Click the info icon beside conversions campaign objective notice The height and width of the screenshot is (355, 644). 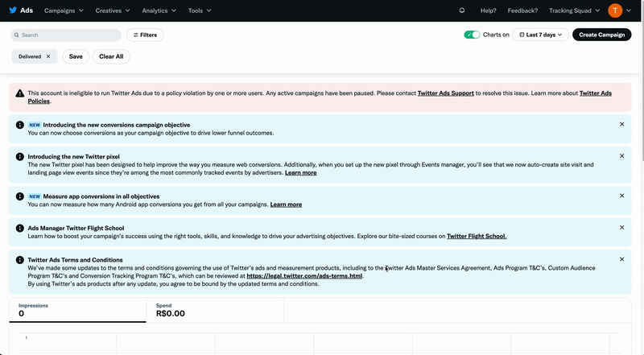pos(19,125)
